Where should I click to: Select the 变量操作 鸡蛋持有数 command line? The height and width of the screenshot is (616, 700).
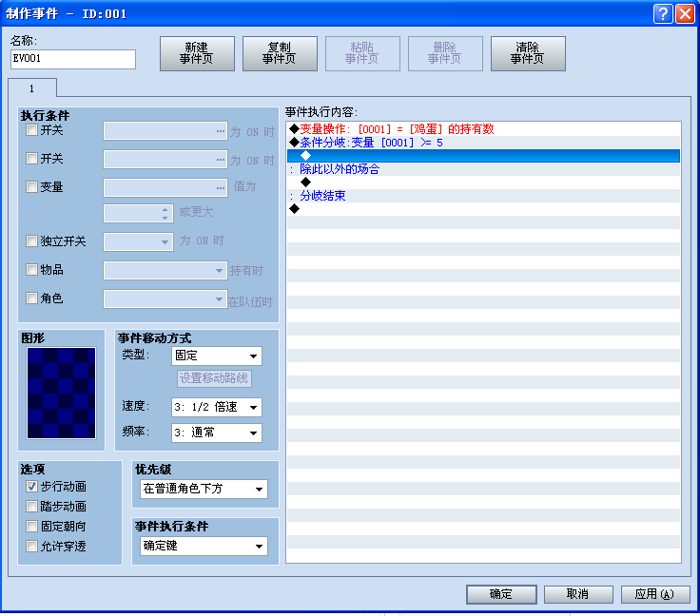pos(483,129)
